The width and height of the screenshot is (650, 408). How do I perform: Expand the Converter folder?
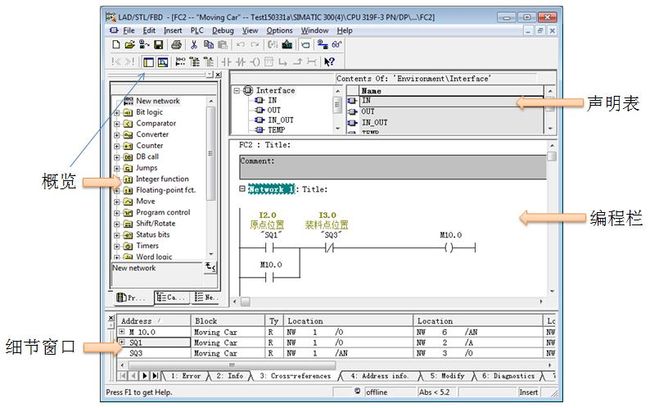[x=117, y=135]
